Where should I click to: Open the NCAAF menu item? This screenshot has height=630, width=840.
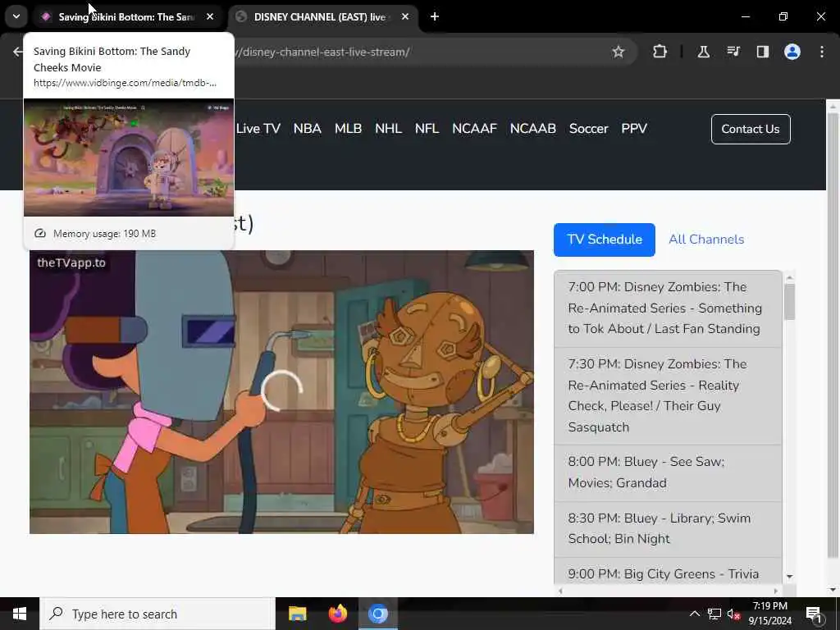(x=475, y=129)
